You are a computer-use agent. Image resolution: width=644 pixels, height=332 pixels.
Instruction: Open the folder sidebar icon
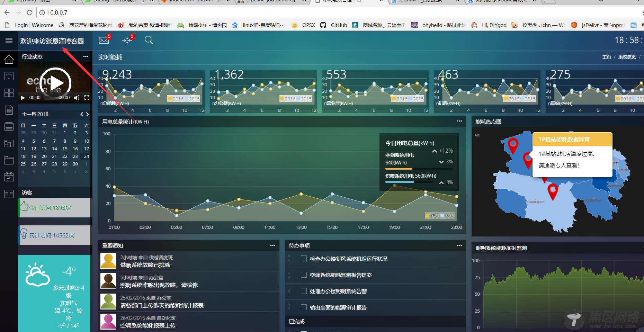[9, 160]
